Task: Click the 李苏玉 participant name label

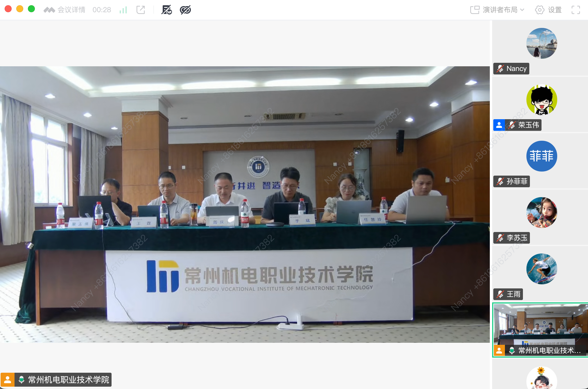Action: 517,238
